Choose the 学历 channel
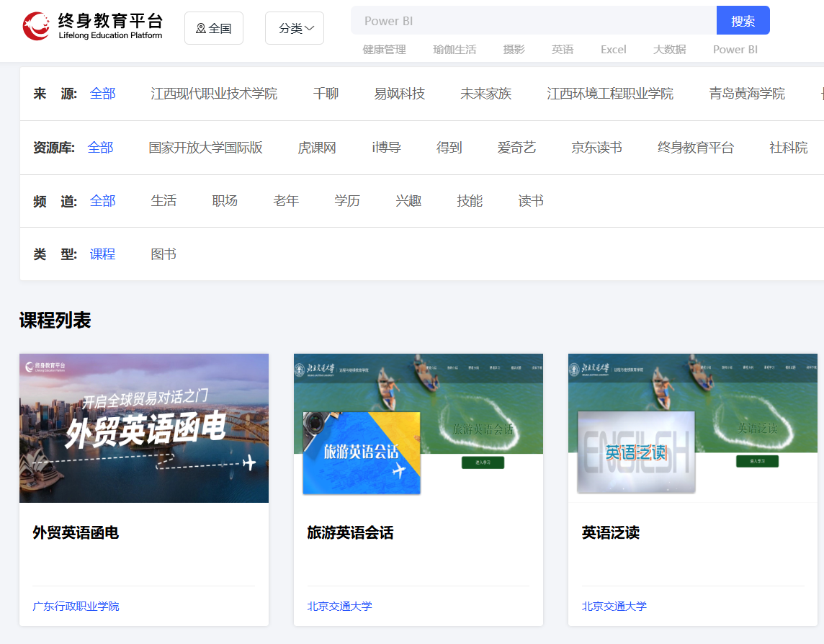Image resolution: width=824 pixels, height=644 pixels. (x=347, y=201)
